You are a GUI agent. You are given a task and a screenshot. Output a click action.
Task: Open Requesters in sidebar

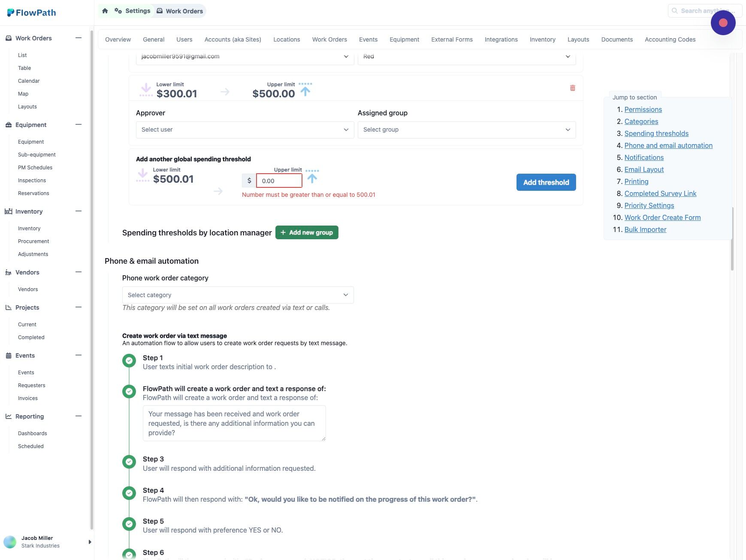tap(32, 385)
